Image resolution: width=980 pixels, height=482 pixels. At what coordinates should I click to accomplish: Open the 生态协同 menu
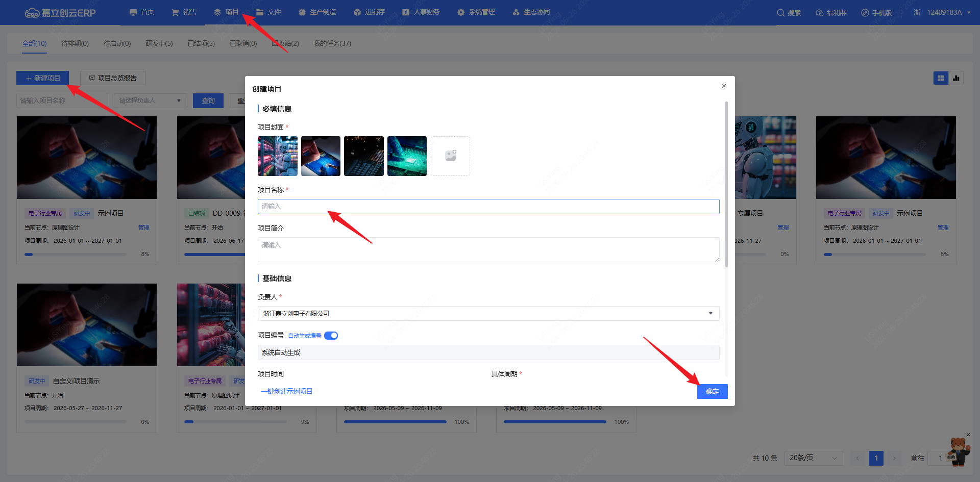click(x=531, y=12)
